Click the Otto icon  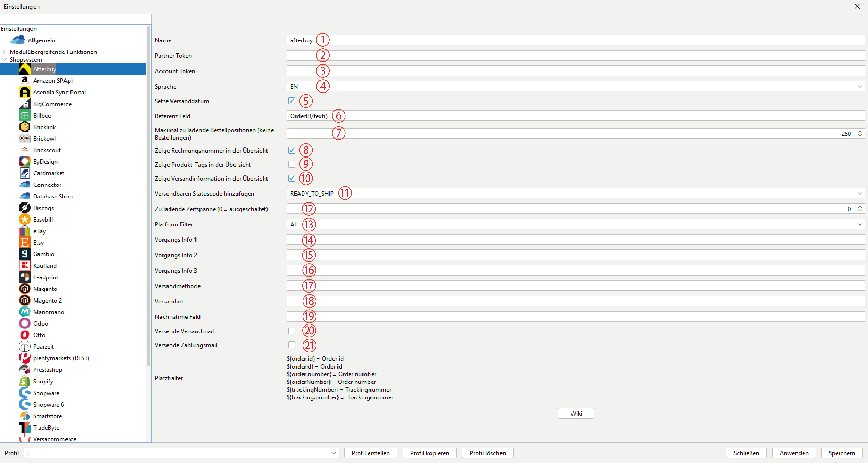(x=25, y=335)
